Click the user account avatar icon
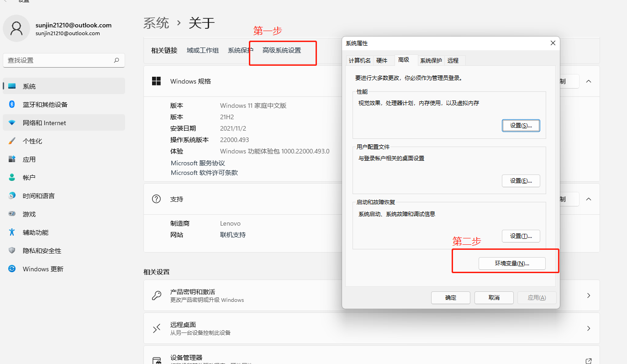The image size is (627, 364). (x=16, y=28)
